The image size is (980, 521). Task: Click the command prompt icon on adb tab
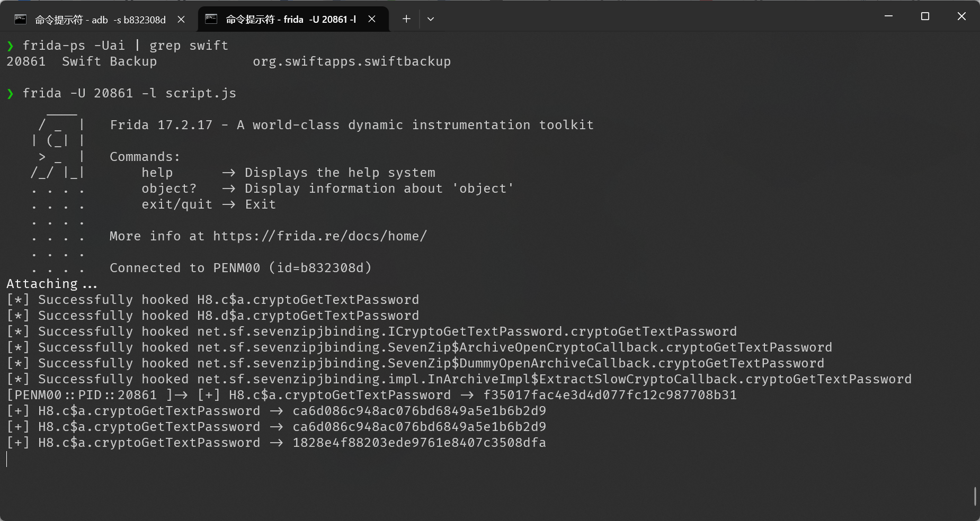click(21, 20)
